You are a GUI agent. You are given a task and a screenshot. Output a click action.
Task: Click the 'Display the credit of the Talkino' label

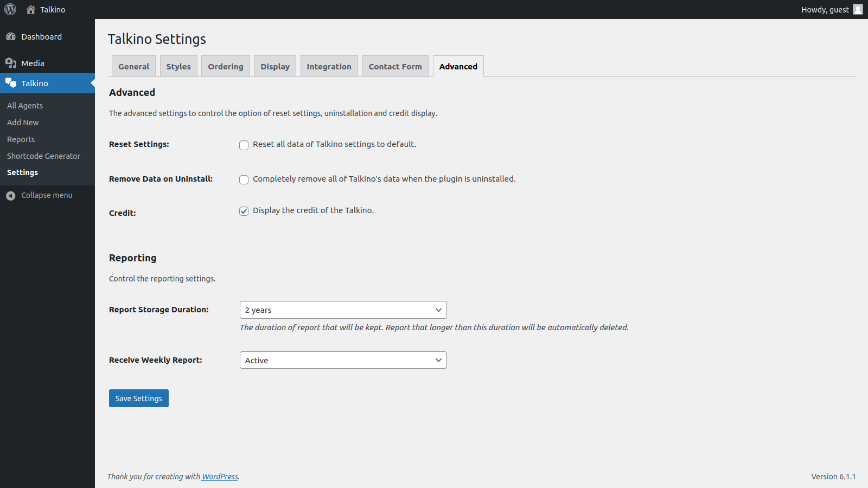313,210
